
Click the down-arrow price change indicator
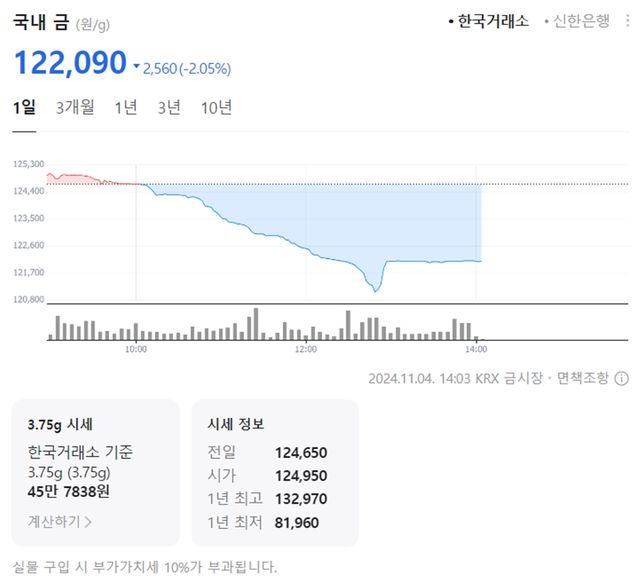[x=136, y=68]
